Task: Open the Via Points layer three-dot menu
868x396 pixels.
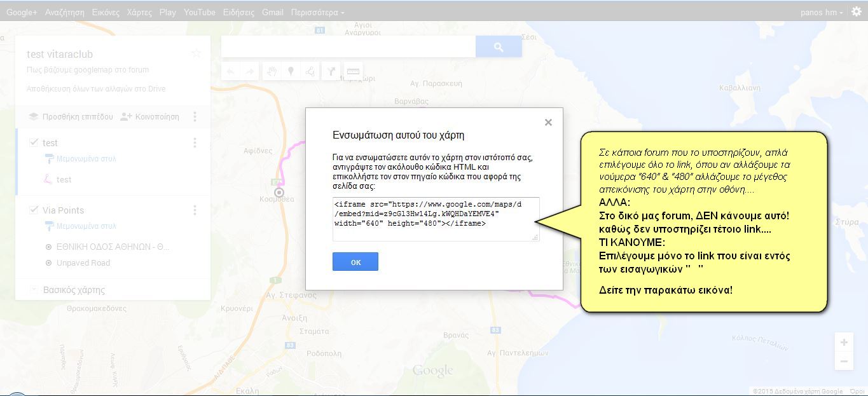Action: point(195,210)
